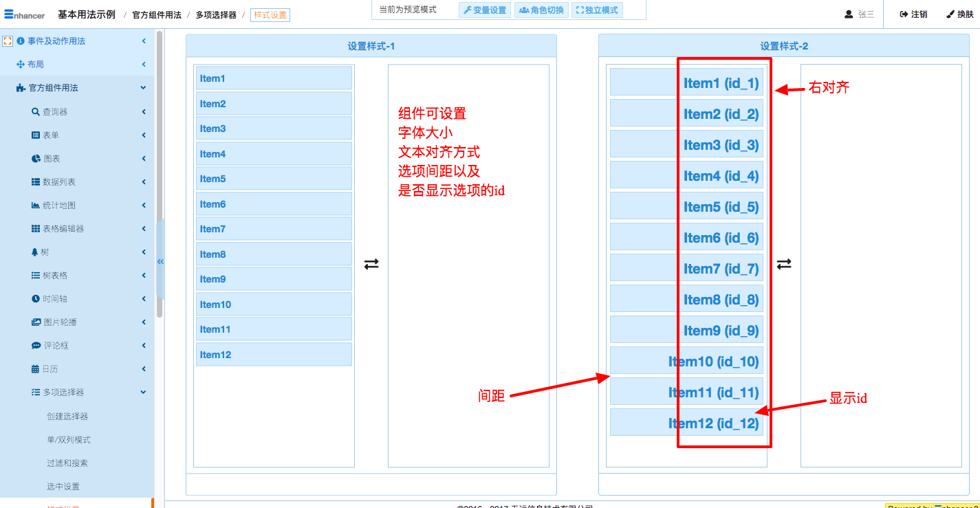The image size is (980, 508).
Task: Expand the 表单 submenu chevron
Action: click(144, 135)
